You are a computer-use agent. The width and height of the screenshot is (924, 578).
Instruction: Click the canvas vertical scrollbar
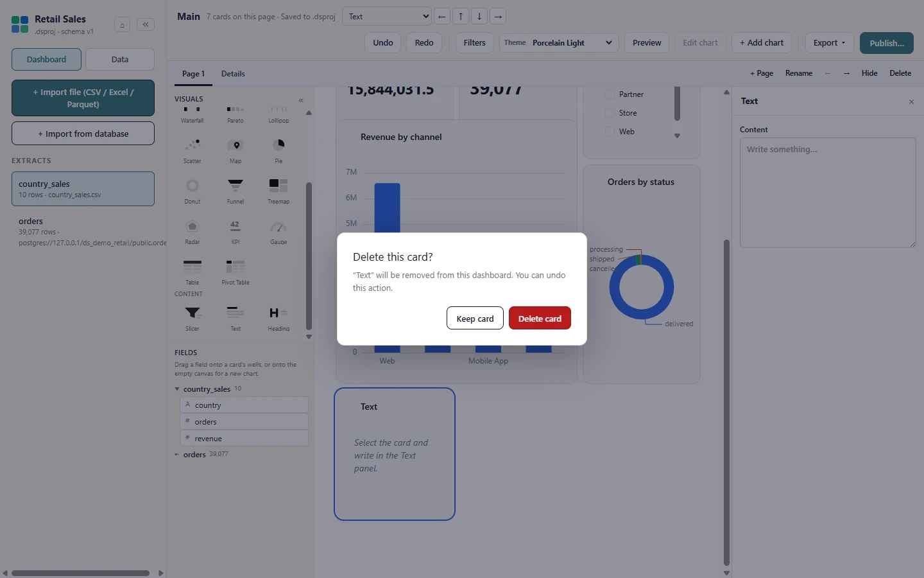tap(726, 401)
